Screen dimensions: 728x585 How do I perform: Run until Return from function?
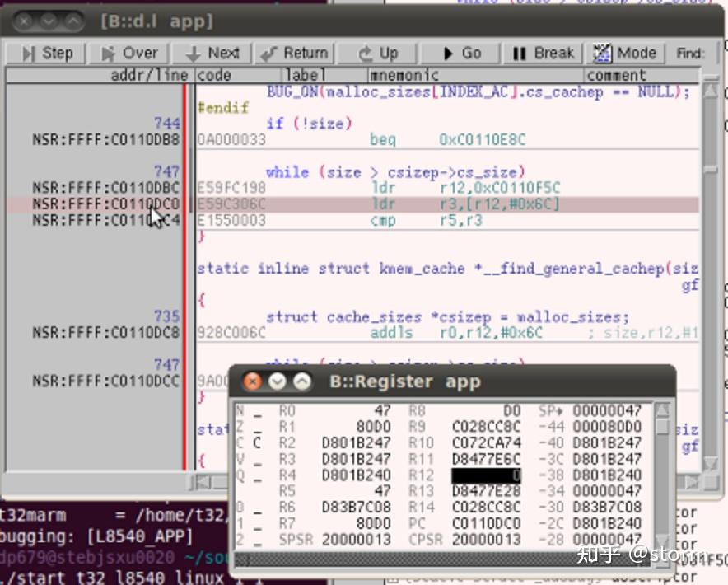294,53
